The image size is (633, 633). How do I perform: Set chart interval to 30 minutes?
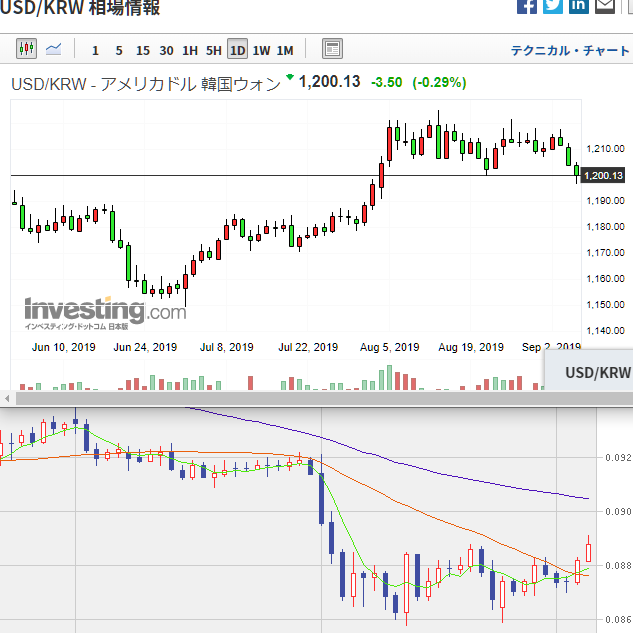click(x=166, y=50)
